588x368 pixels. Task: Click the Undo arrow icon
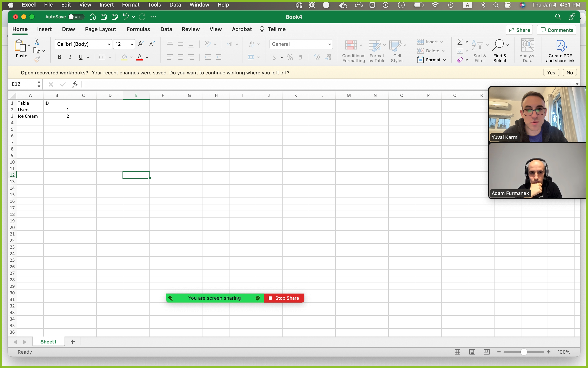(x=126, y=17)
